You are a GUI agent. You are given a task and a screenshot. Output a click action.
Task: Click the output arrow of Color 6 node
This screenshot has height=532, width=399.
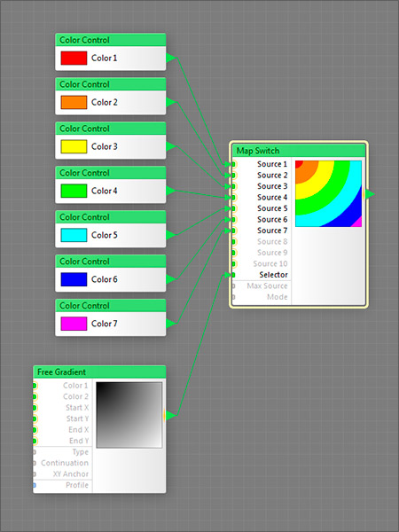171,279
